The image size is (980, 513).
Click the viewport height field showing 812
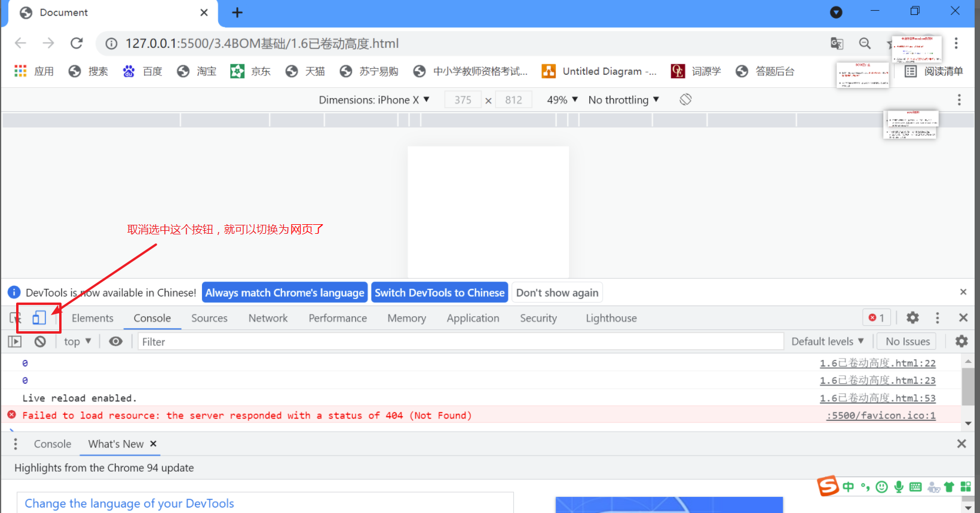[x=514, y=100]
